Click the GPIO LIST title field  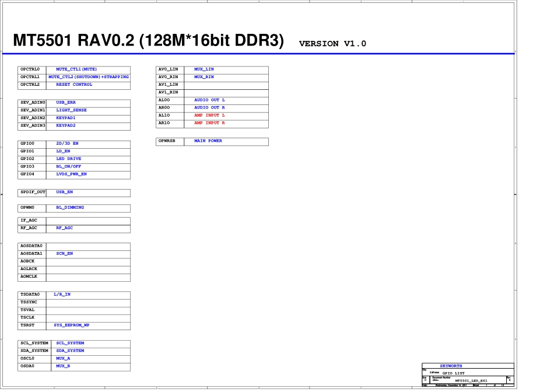(x=453, y=372)
